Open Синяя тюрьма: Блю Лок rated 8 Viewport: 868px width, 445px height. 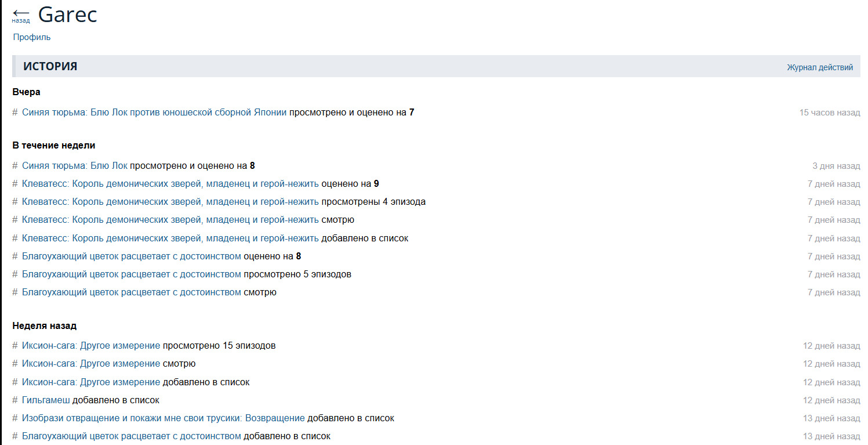(74, 166)
